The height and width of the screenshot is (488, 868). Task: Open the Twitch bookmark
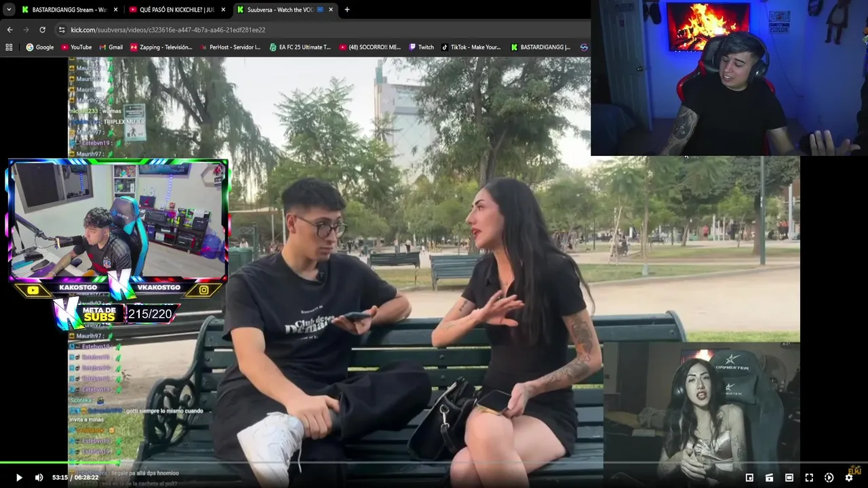click(x=421, y=47)
